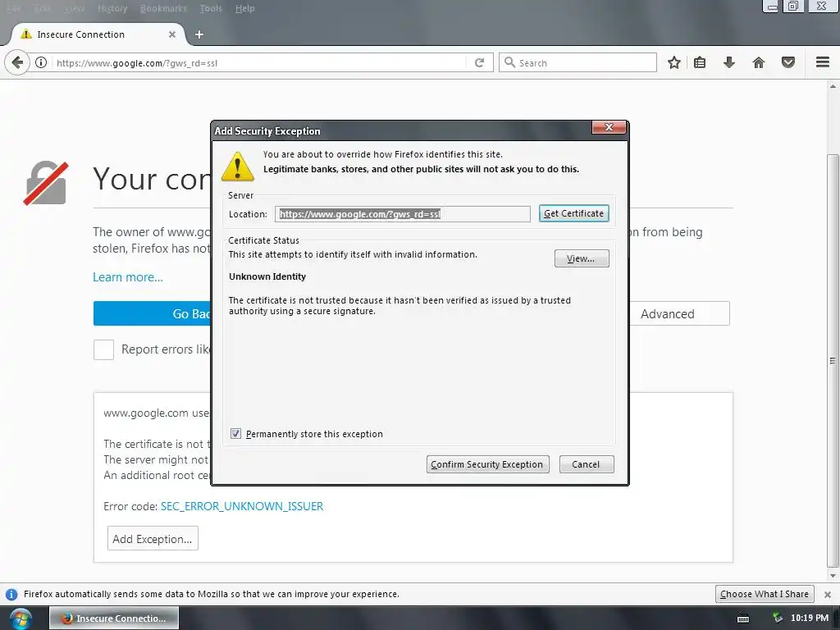Open the site information icon in the address bar
This screenshot has width=840, height=630.
41,62
